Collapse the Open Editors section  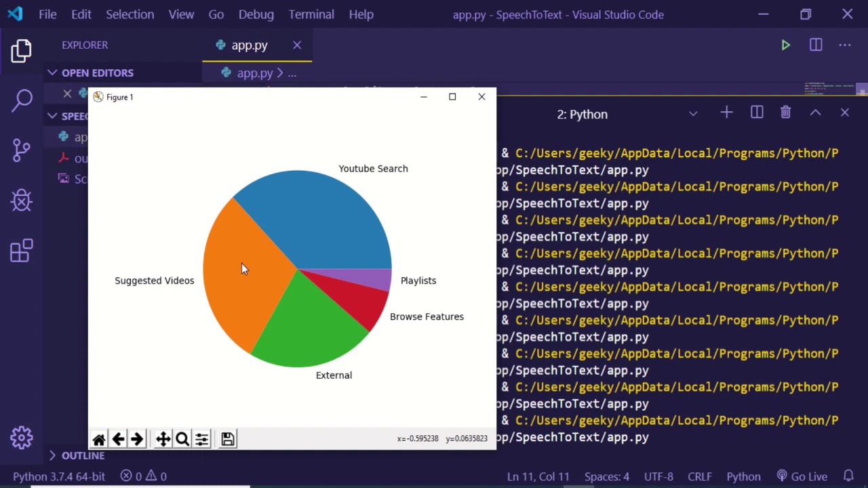(x=97, y=73)
